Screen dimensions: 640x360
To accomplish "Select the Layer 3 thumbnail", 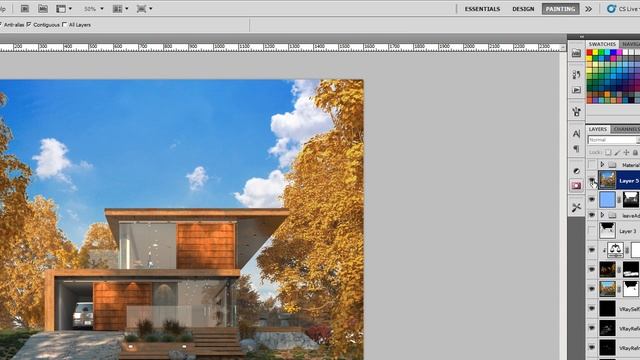I will (x=607, y=231).
